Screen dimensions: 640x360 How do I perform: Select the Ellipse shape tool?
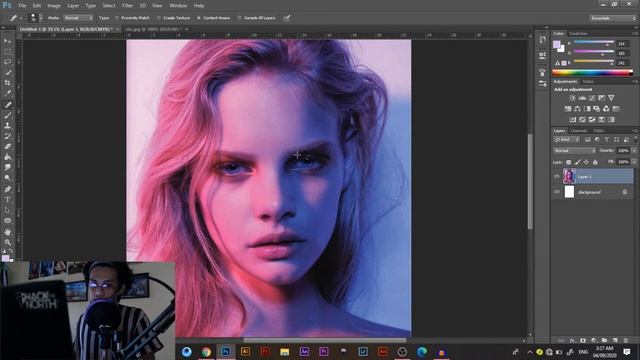pos(7,221)
